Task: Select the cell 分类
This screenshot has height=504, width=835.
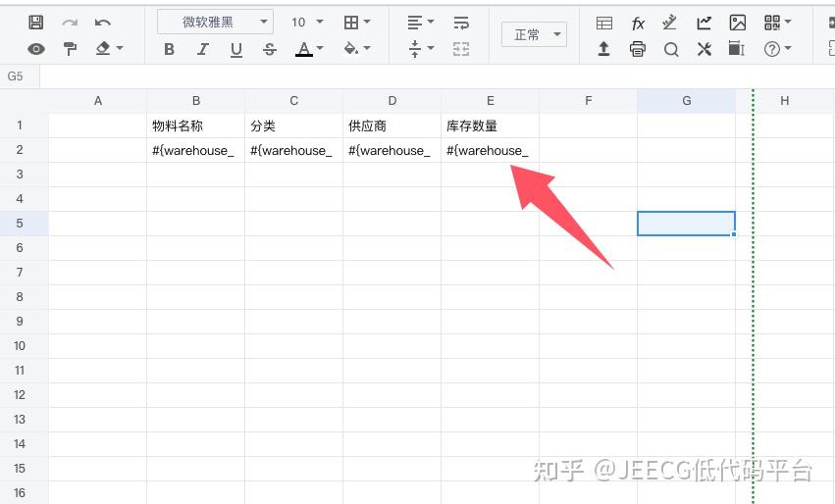Action: coord(294,126)
